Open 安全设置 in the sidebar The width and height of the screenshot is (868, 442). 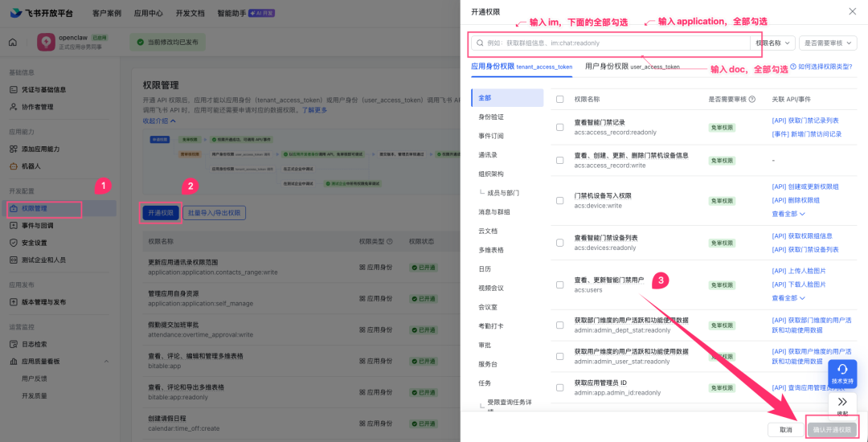(34, 243)
